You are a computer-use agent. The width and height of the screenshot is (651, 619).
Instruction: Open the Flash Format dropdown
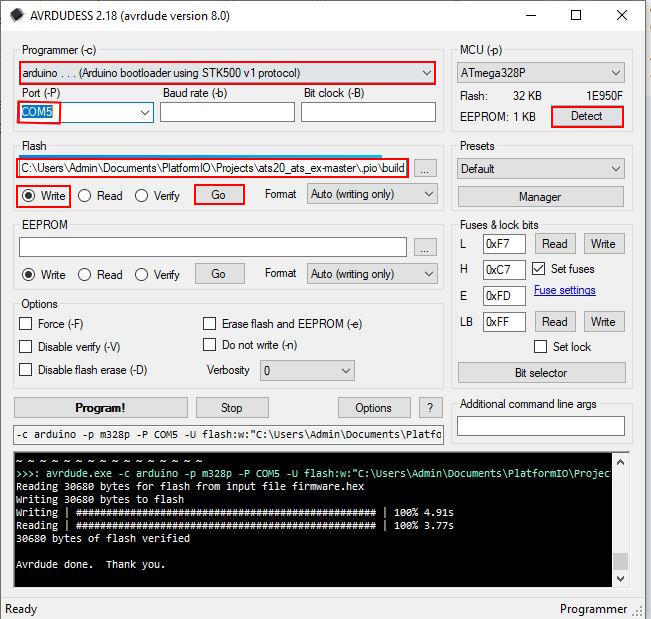(x=372, y=194)
